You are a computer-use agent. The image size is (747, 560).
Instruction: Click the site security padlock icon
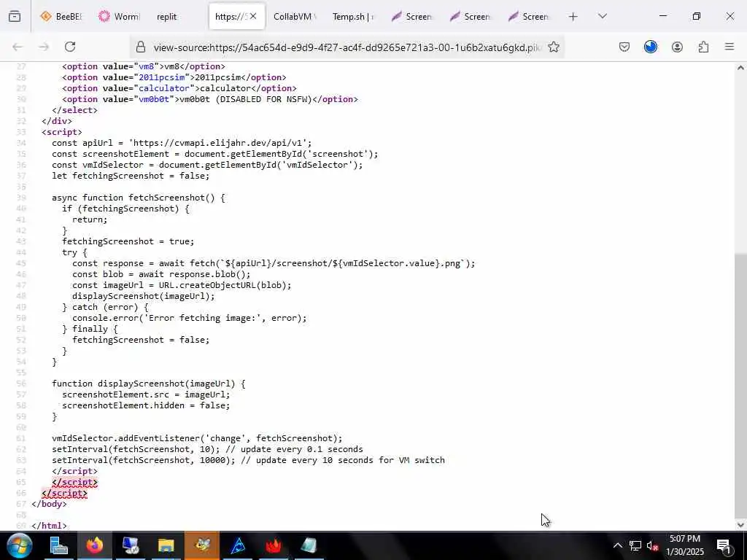(x=141, y=47)
